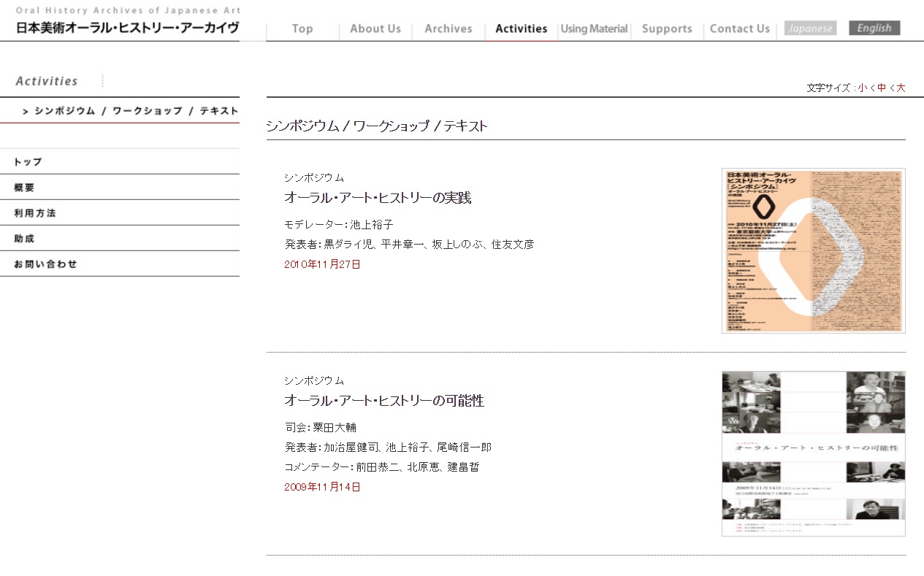Go to the About Us page
This screenshot has height=576, width=924.
[x=375, y=28]
